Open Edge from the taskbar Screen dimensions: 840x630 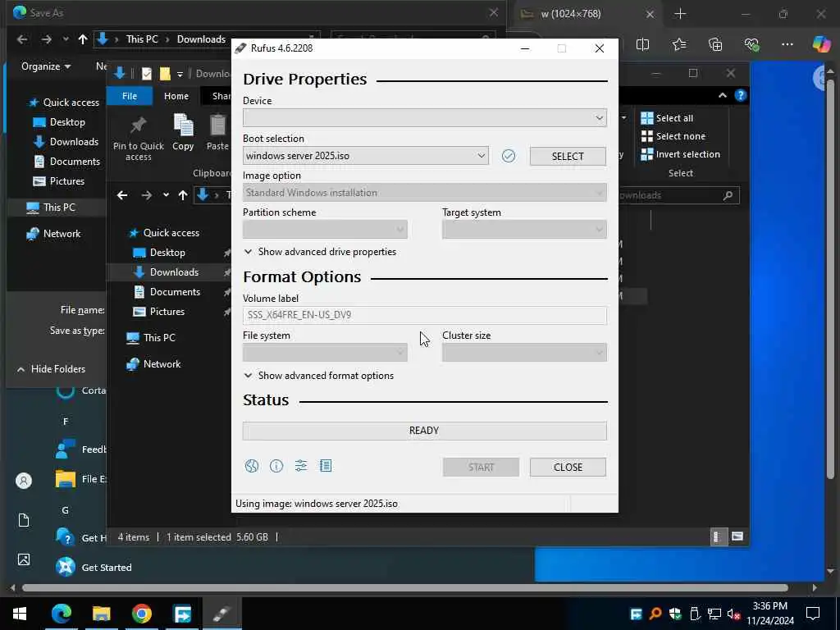point(61,614)
